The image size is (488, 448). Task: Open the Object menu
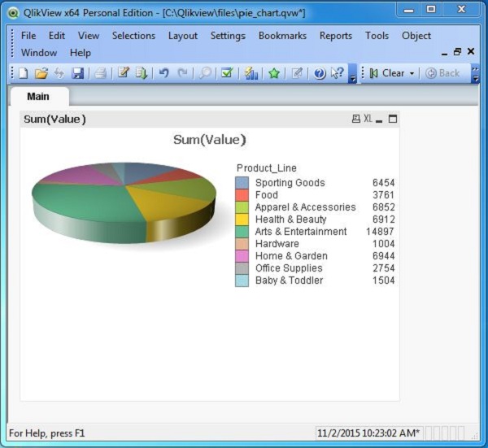[416, 36]
